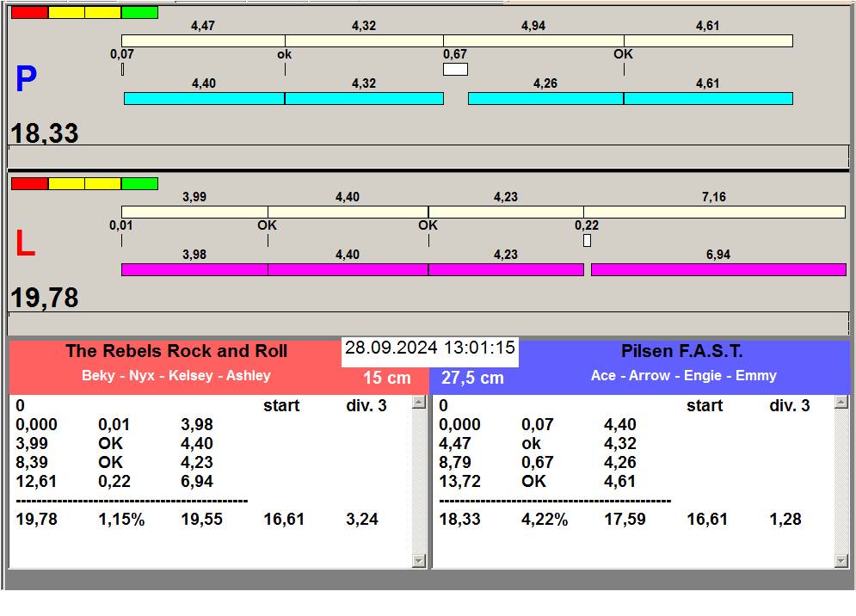The width and height of the screenshot is (856, 616).
Task: Click the Pilsen F.A.S.T. team header
Action: click(682, 351)
